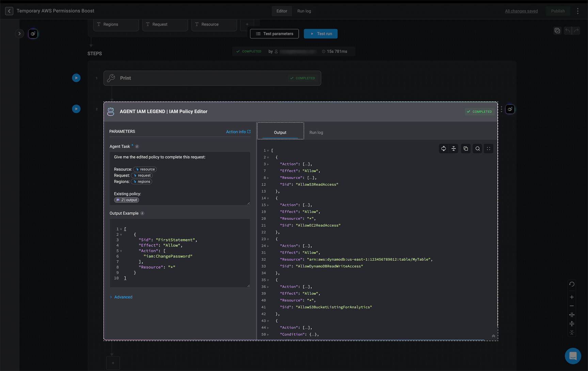This screenshot has width=588, height=371.
Task: Open the AI assistant icon near the sidebar
Action: coord(33,34)
